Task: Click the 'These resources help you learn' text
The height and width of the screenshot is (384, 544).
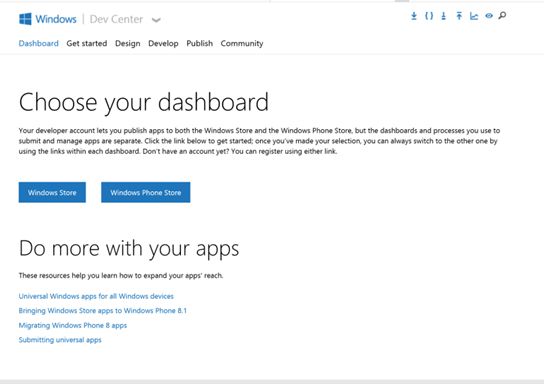Action: pos(121,276)
